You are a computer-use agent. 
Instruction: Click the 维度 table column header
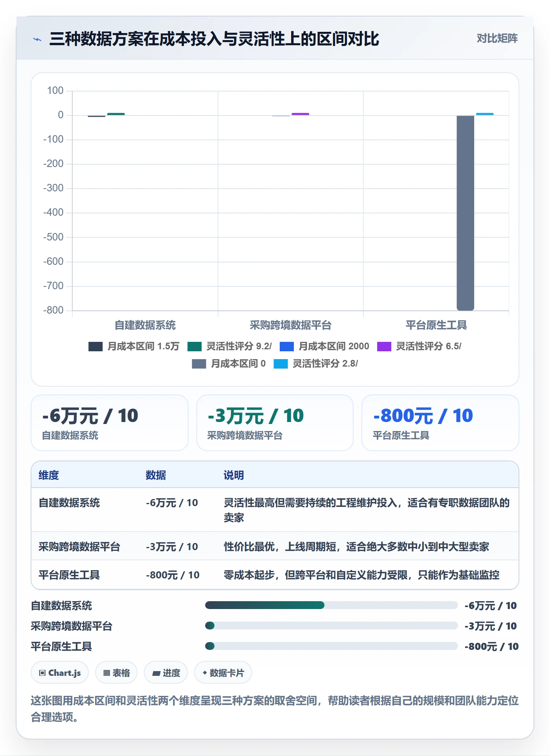(x=49, y=475)
